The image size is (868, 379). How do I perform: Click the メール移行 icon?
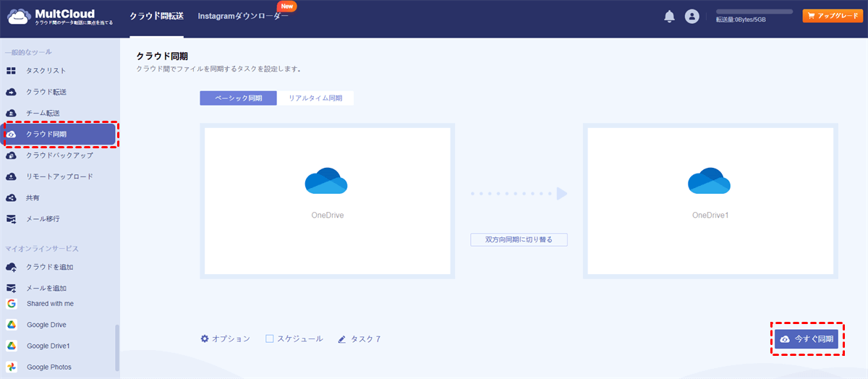click(11, 218)
